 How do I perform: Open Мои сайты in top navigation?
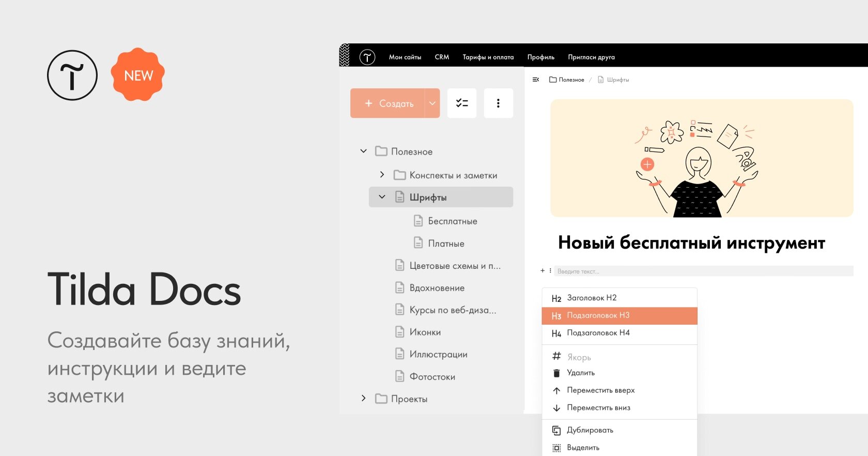405,57
